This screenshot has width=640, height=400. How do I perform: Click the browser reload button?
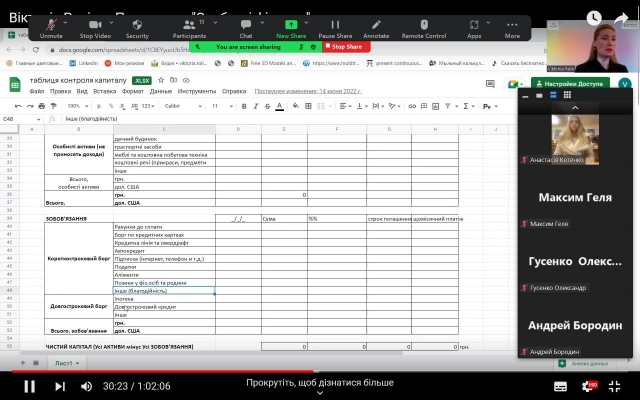[36, 50]
